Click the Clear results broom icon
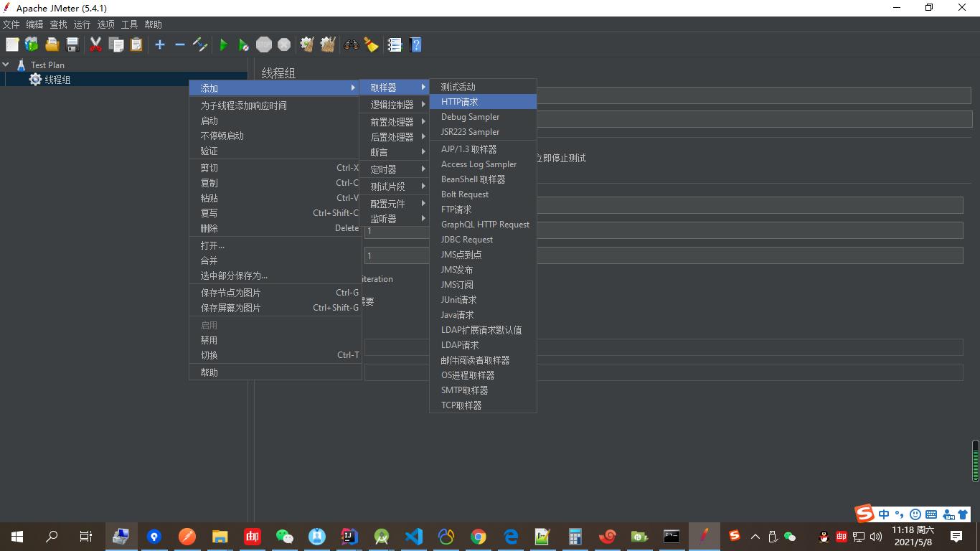This screenshot has height=551, width=980. pos(307,44)
